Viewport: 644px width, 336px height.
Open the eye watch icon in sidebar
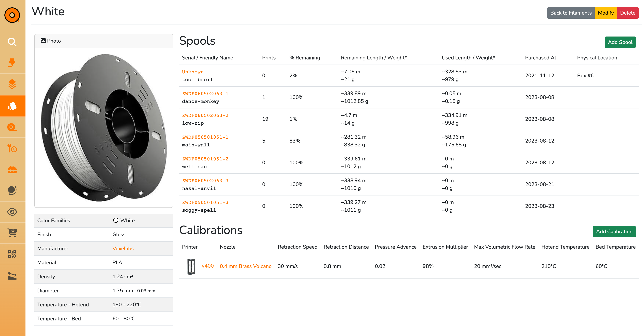(x=12, y=212)
